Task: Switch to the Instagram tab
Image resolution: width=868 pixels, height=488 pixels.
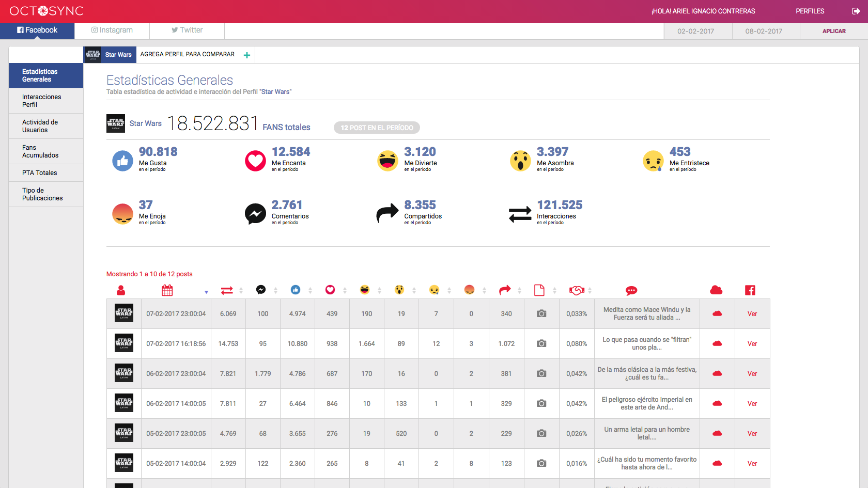Action: pyautogui.click(x=112, y=30)
